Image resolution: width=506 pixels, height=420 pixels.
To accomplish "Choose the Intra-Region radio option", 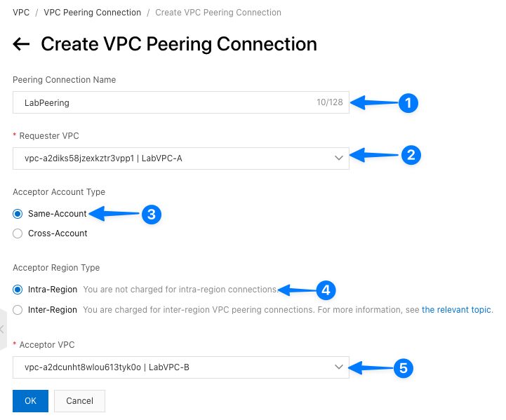I will tap(18, 290).
